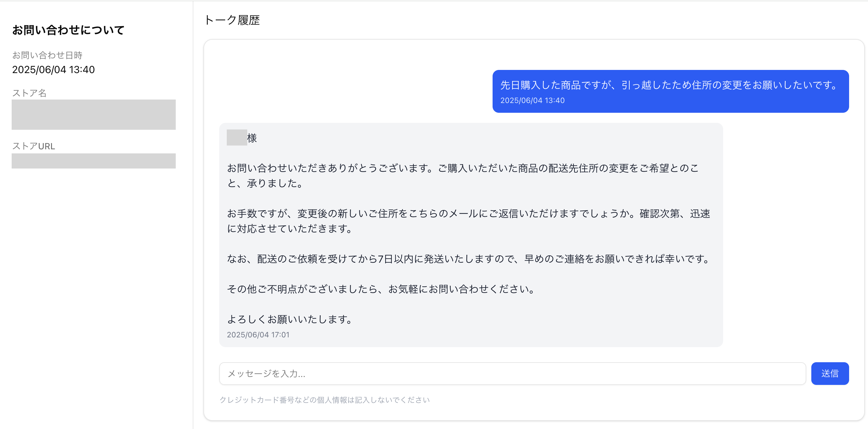This screenshot has width=868, height=429.
Task: Click the redacted ストア名 value
Action: (x=94, y=115)
